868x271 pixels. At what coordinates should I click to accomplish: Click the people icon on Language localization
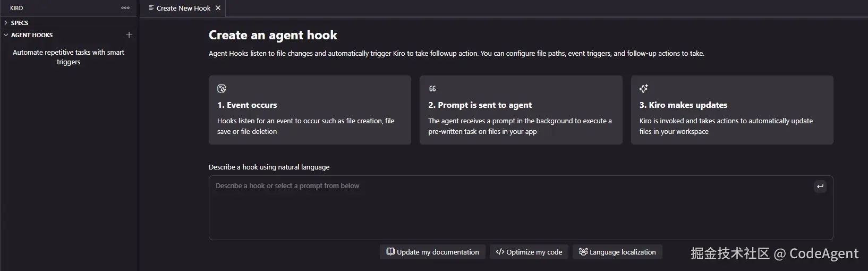pos(583,252)
